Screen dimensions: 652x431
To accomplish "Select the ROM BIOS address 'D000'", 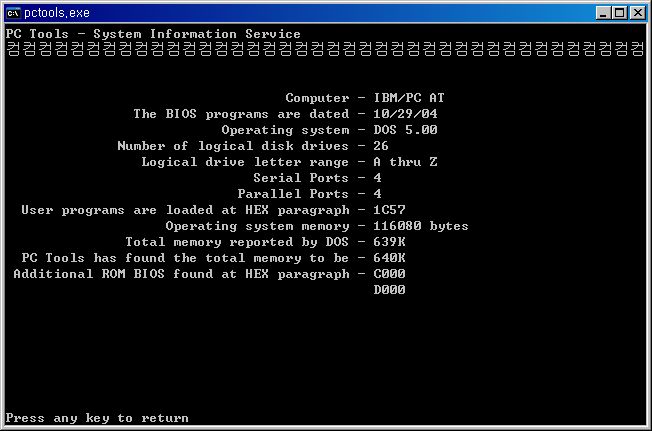I will 389,290.
